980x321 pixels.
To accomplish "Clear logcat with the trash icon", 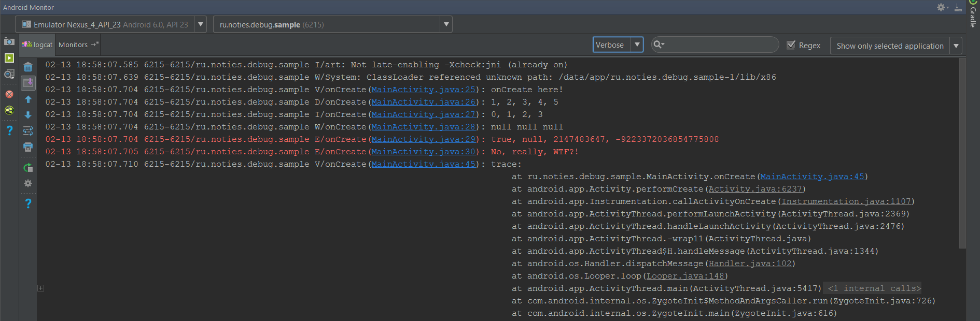I will [x=28, y=67].
